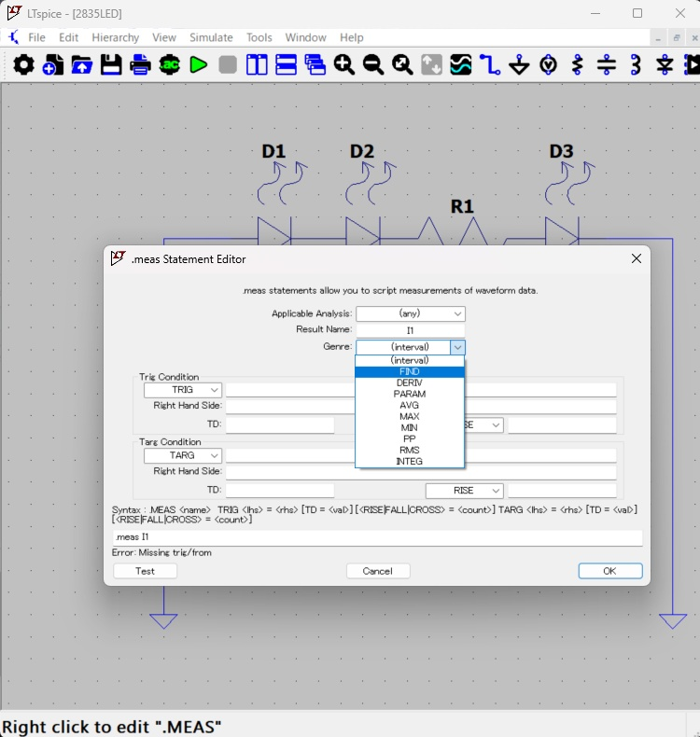Open the TRIG condition type dropdown
This screenshot has height=737, width=700.
point(182,390)
